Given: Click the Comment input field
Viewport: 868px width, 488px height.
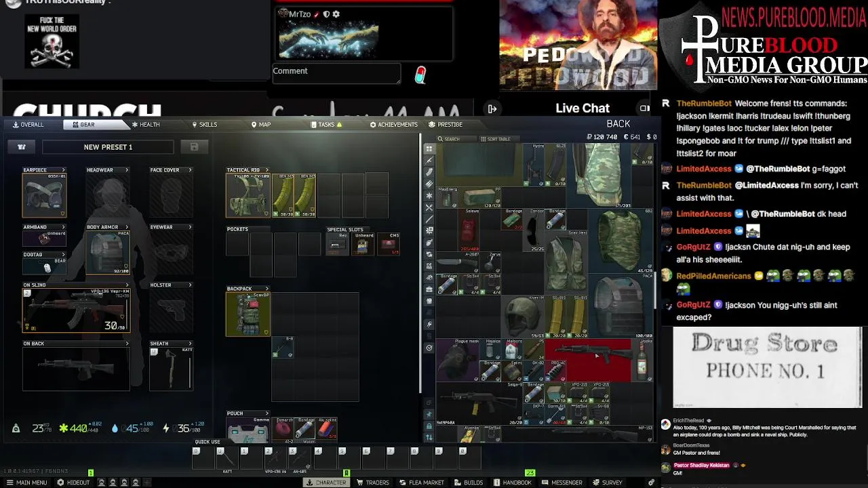Looking at the screenshot, I should click(x=336, y=73).
